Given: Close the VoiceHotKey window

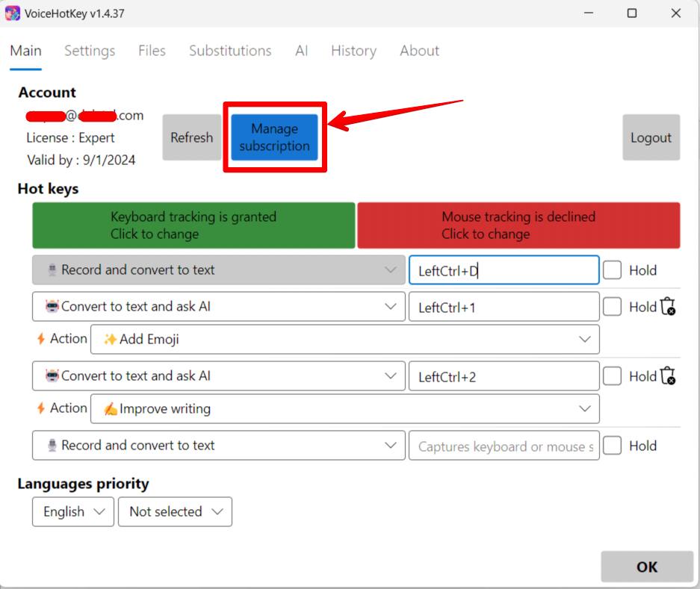Looking at the screenshot, I should (676, 13).
